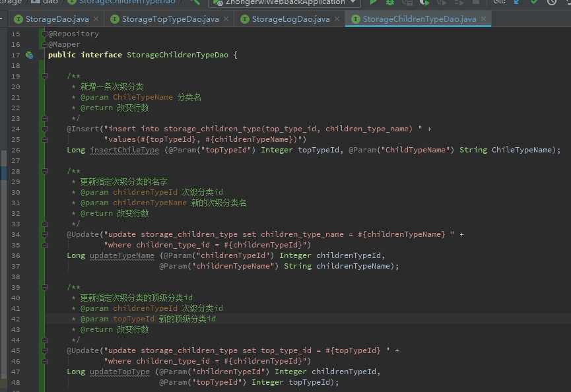Click the updateTypeName method name
The width and height of the screenshot is (571, 392).
click(x=122, y=255)
